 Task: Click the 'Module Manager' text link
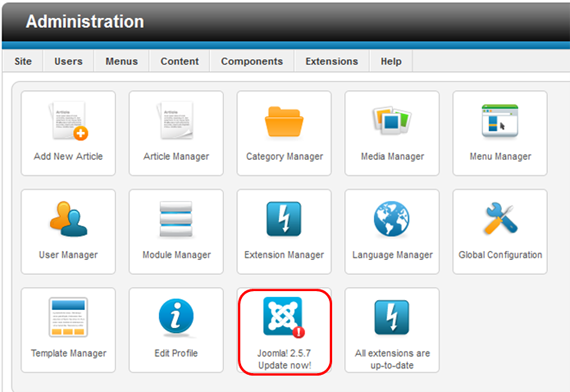click(x=176, y=255)
